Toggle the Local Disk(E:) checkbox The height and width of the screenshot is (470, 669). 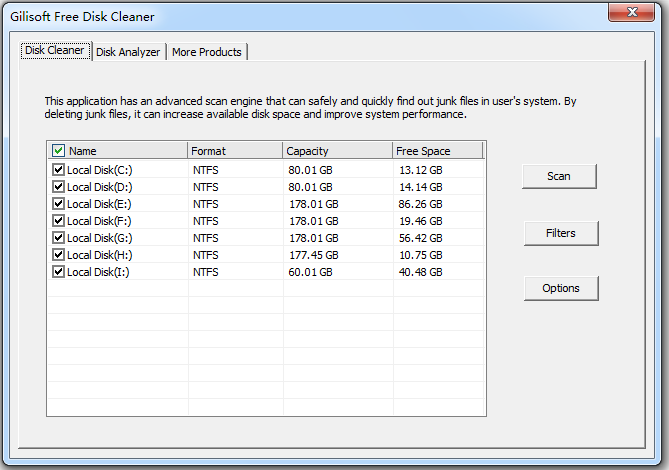tap(58, 204)
